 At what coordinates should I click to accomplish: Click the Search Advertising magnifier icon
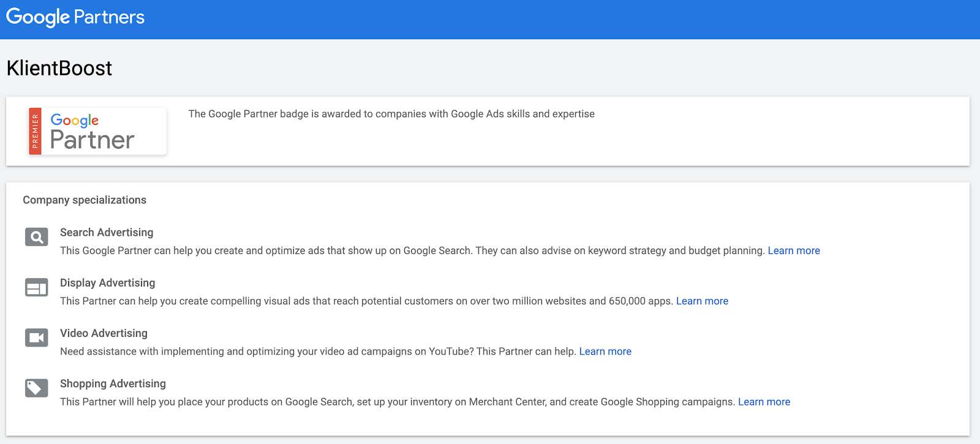tap(37, 237)
